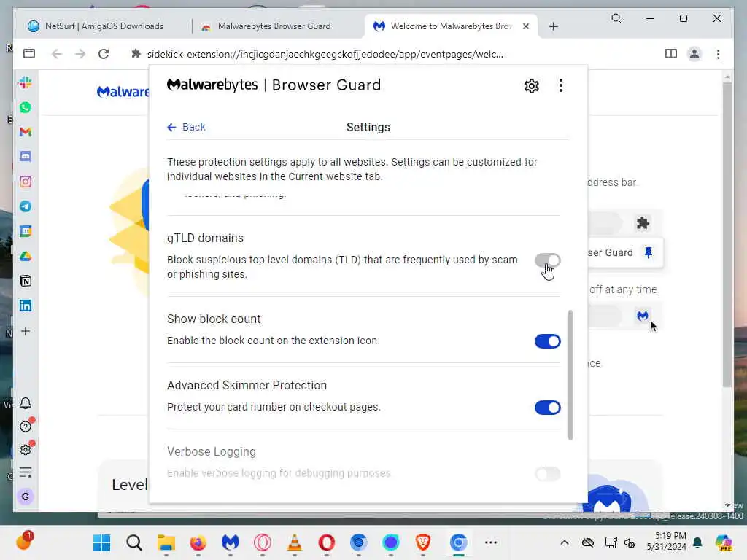Open File Explorer from taskbar
The image size is (747, 560).
click(x=166, y=542)
